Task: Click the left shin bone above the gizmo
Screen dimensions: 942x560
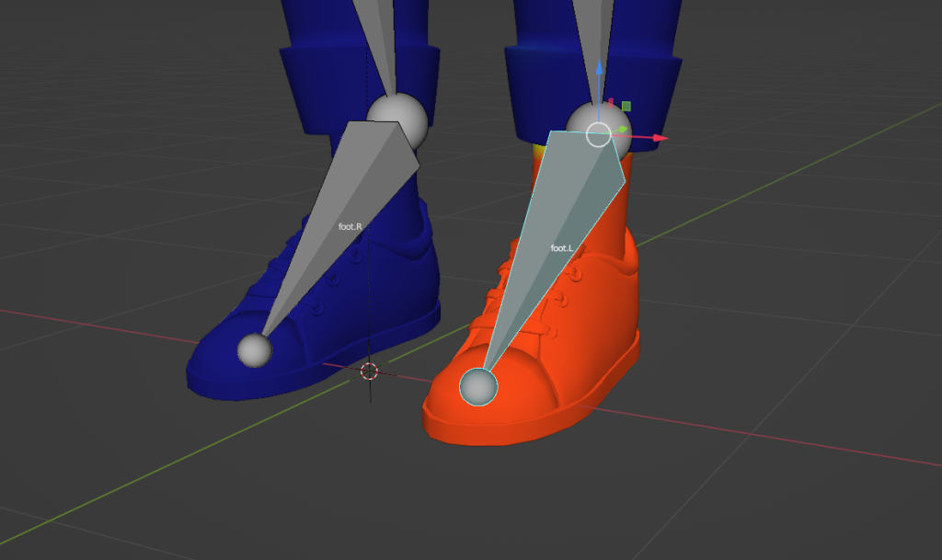Action: coord(589,23)
